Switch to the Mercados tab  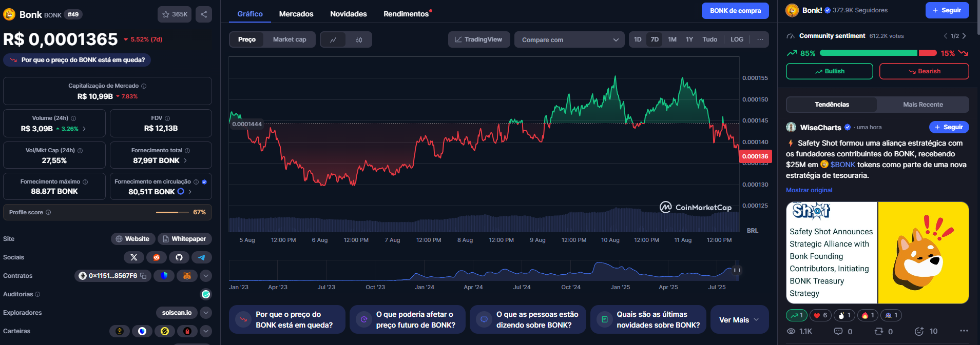pyautogui.click(x=296, y=14)
